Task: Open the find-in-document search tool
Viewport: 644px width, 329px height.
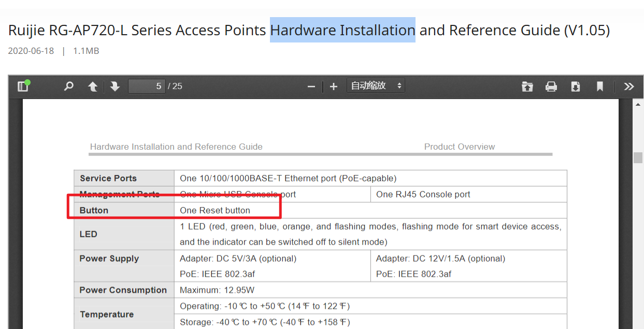Action: 68,86
